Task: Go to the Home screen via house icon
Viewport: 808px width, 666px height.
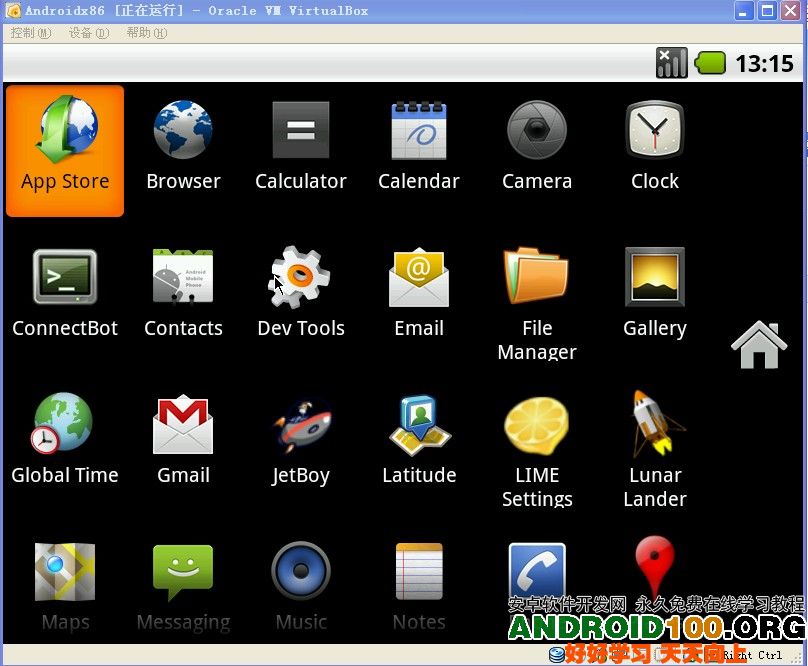Action: click(x=759, y=344)
